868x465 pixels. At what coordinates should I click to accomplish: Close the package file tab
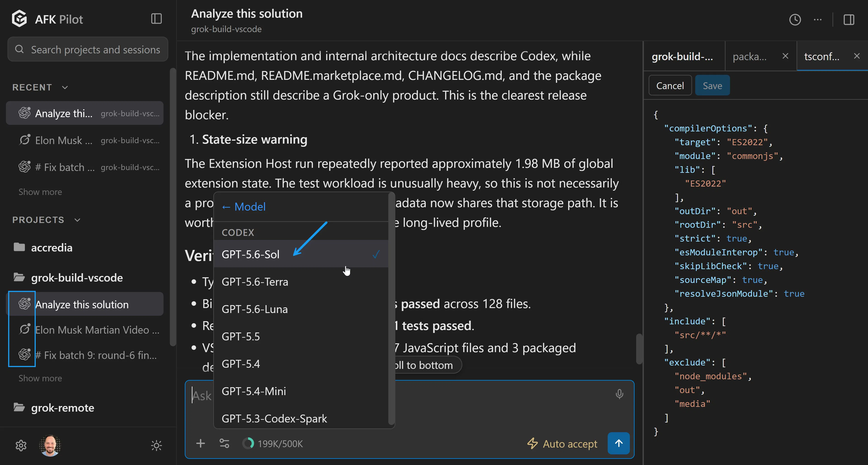point(785,56)
